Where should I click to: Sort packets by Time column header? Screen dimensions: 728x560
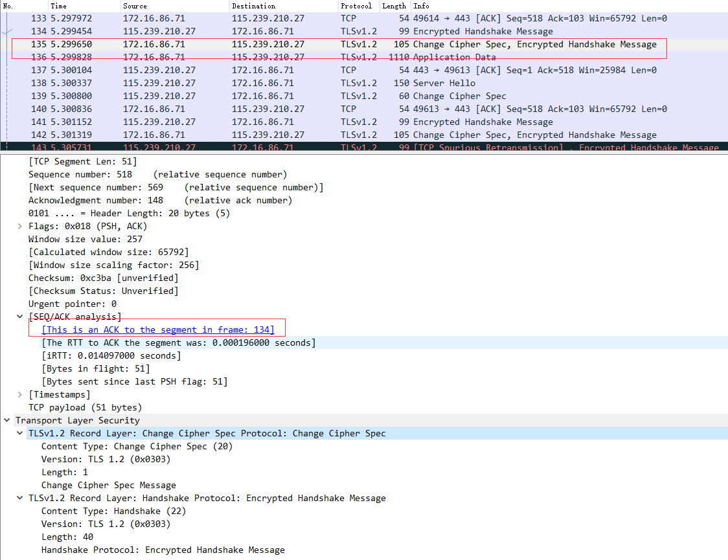(x=84, y=6)
